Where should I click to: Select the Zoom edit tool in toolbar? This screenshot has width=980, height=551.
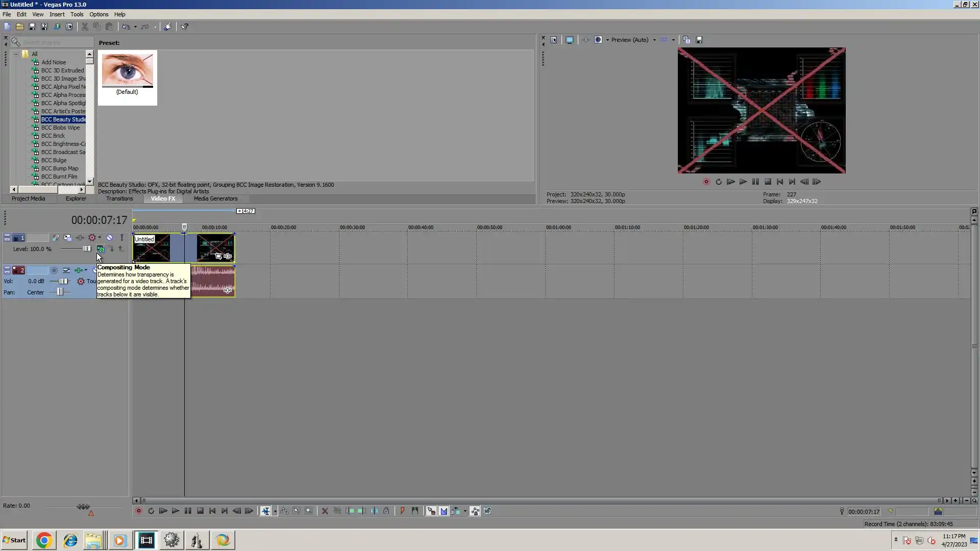309,511
